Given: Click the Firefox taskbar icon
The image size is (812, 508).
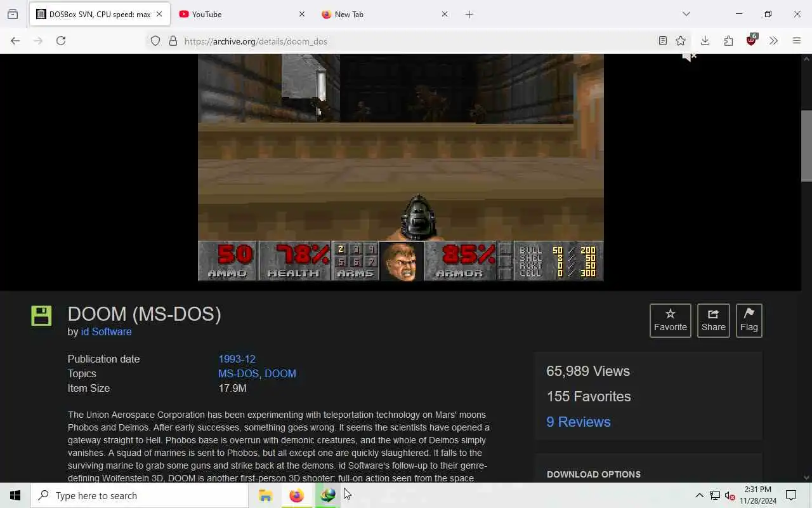Looking at the screenshot, I should click(296, 495).
